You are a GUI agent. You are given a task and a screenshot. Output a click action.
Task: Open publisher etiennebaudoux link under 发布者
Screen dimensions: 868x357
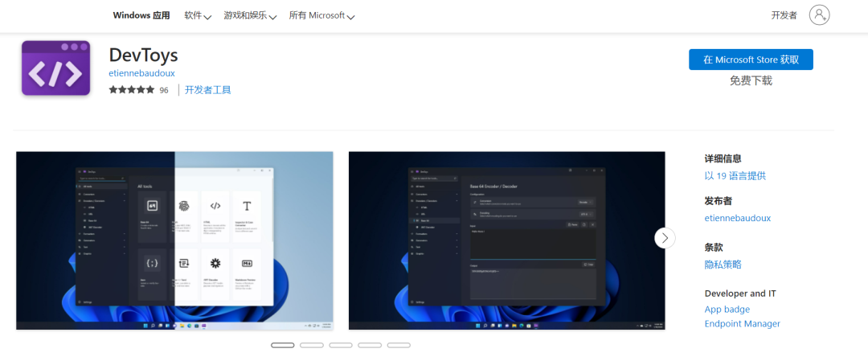pos(737,218)
